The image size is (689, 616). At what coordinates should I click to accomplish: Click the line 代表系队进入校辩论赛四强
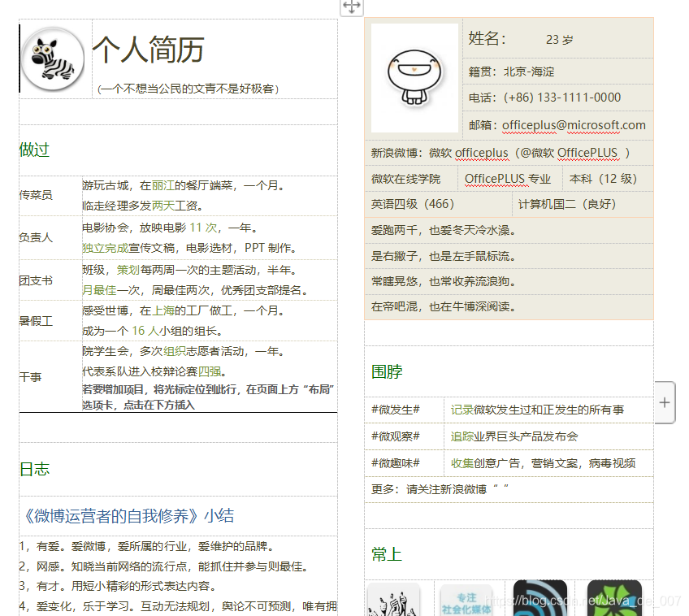point(154,371)
